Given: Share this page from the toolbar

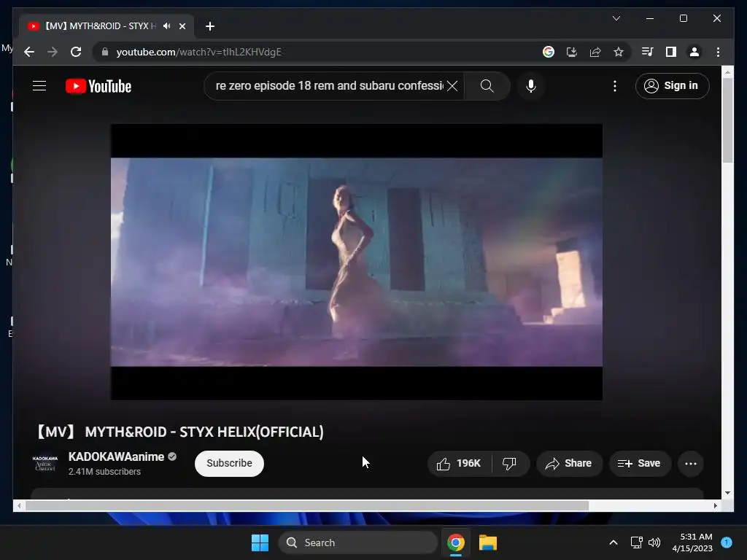Looking at the screenshot, I should coord(595,52).
